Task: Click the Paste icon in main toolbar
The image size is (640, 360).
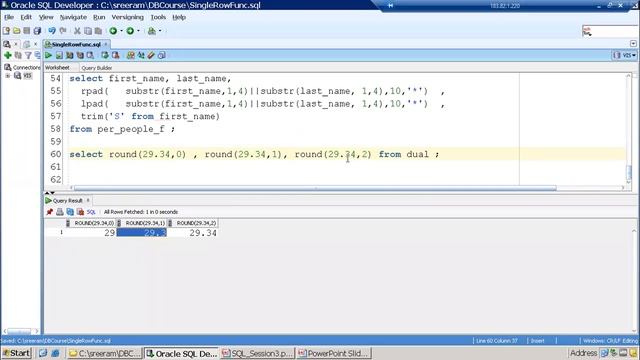Action: 98,31
